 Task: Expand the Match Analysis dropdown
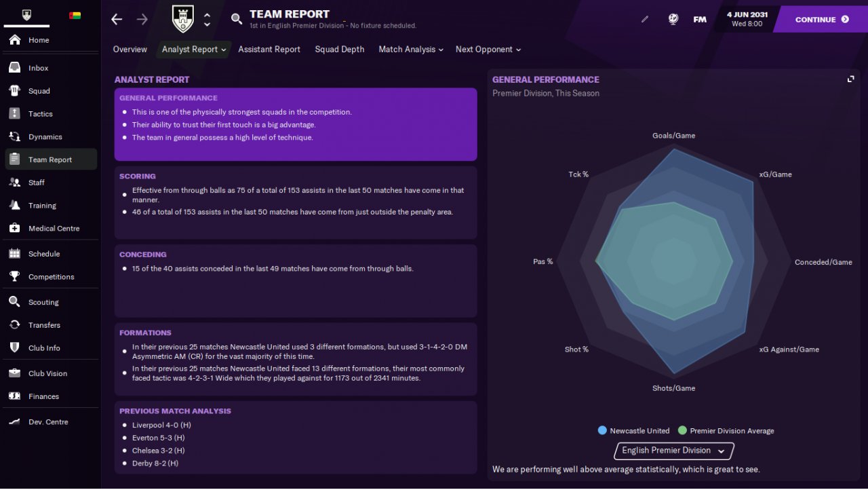pos(411,50)
